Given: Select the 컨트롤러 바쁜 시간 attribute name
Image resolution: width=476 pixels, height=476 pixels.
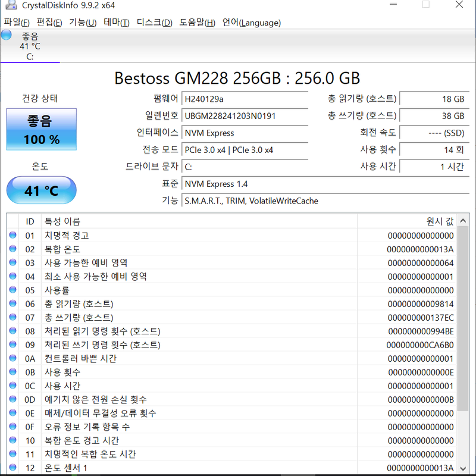Looking at the screenshot, I should click(80, 359).
